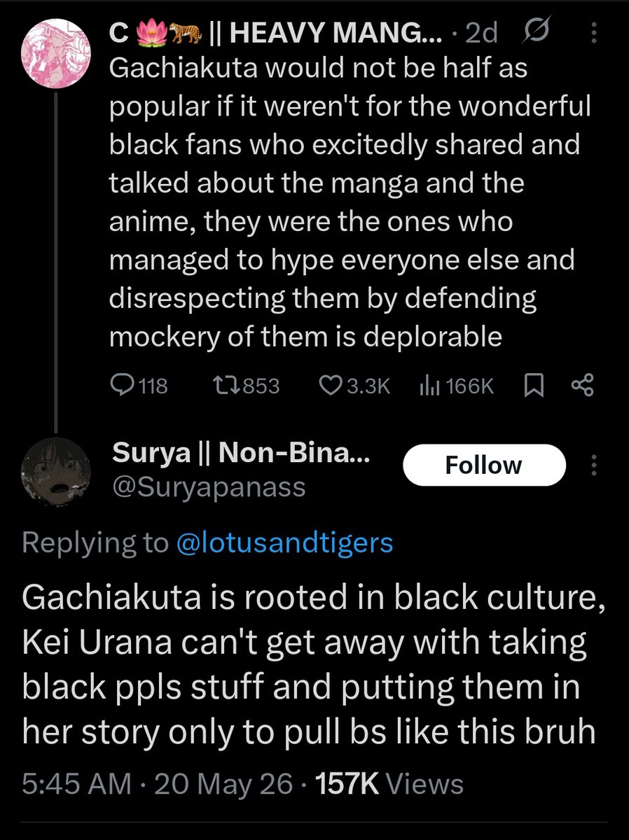
Task: Open the @Suryapanass handle profile
Action: click(209, 486)
